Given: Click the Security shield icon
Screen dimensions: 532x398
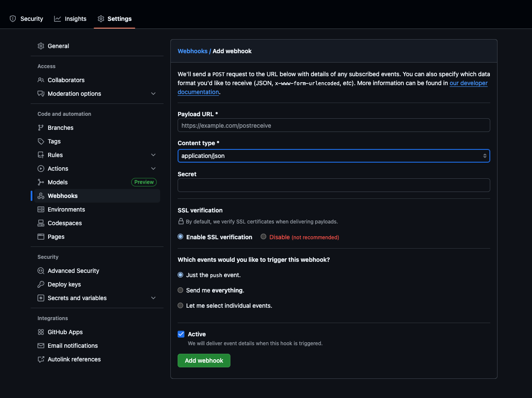Looking at the screenshot, I should tap(13, 19).
